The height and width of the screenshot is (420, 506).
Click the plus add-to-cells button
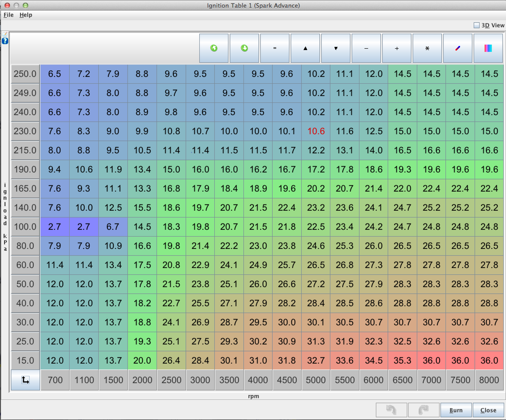[x=397, y=48]
